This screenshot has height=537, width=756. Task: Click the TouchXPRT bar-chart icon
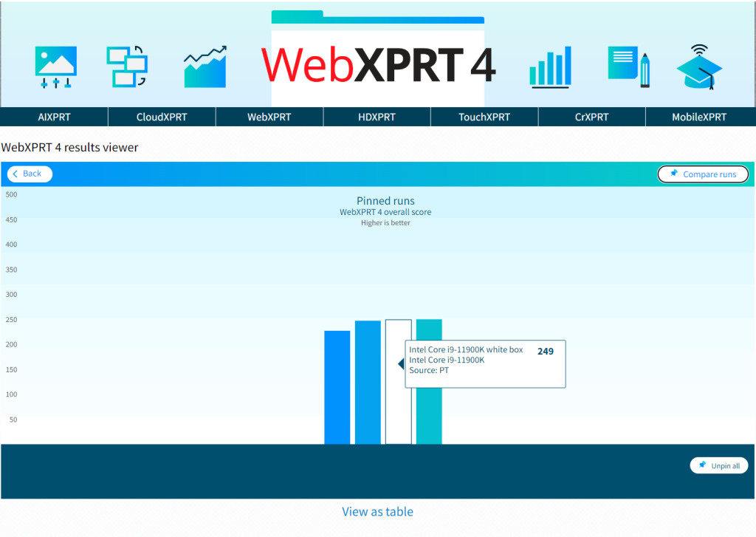click(550, 67)
